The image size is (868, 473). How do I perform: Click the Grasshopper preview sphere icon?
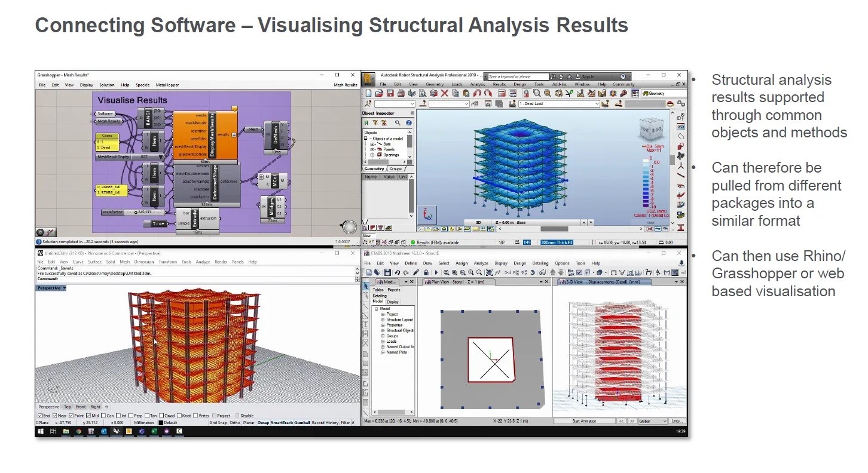click(349, 226)
